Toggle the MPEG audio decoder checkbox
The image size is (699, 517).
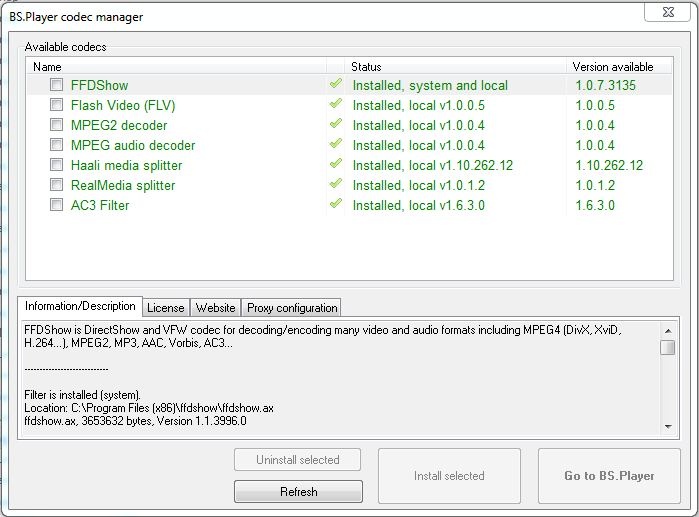click(x=57, y=144)
